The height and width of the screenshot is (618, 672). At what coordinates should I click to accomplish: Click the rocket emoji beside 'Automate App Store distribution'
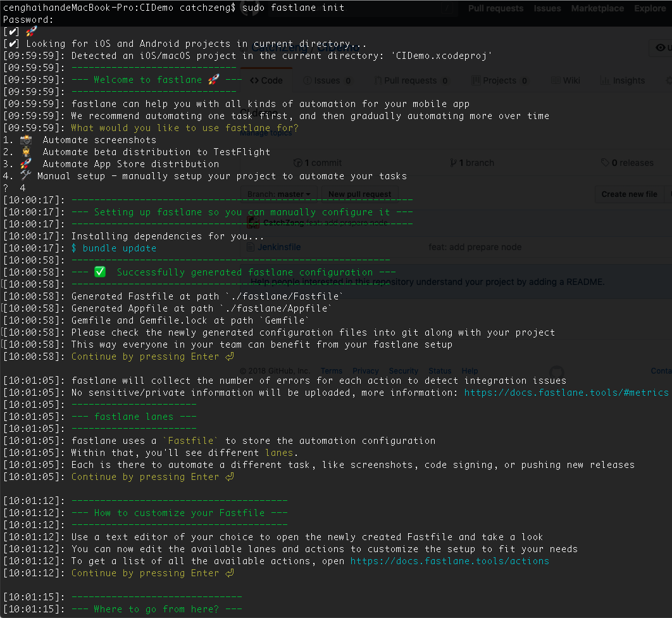click(26, 163)
